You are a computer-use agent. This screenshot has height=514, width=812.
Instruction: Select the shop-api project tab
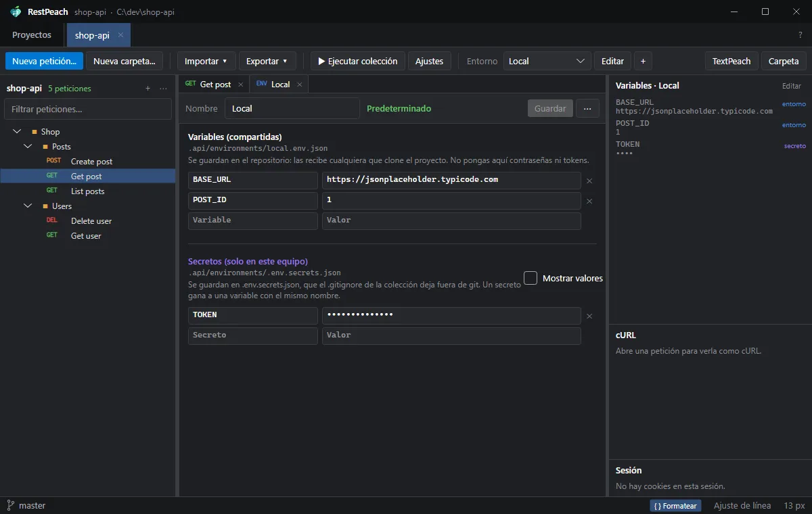[92, 35]
